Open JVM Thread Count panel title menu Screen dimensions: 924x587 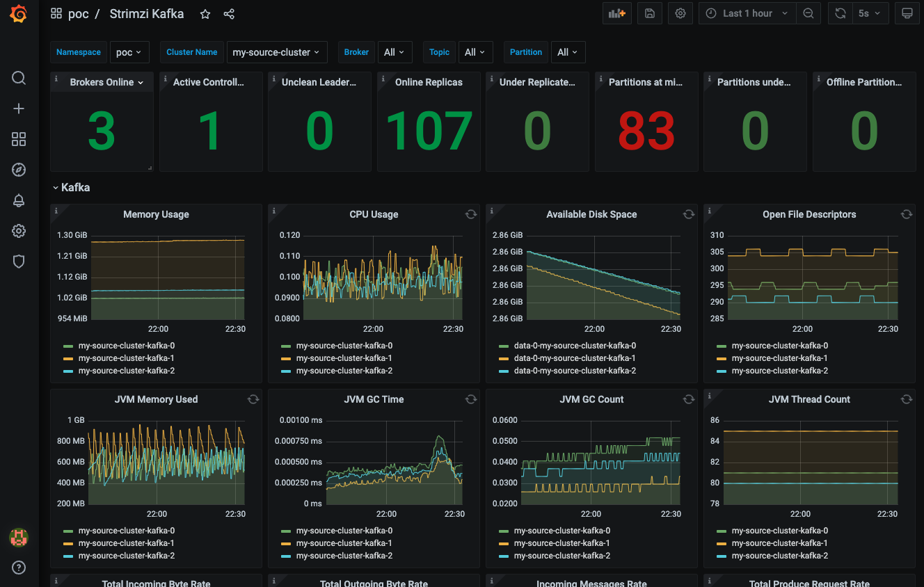809,399
